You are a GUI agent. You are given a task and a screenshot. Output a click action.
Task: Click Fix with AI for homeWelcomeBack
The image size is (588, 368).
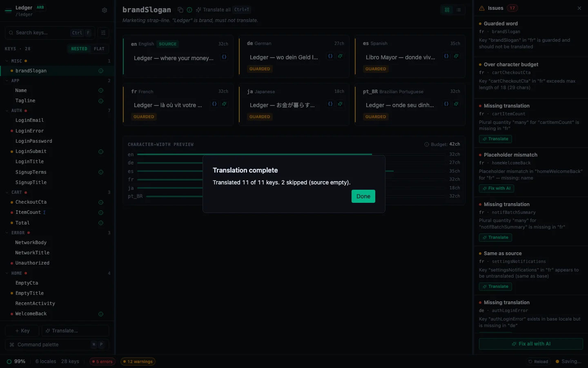tap(497, 188)
